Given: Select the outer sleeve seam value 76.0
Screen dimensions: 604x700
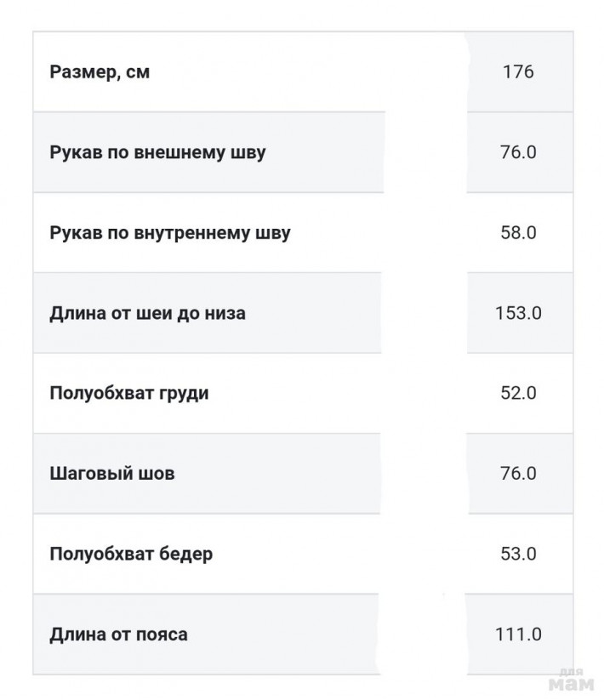Looking at the screenshot, I should click(518, 153).
